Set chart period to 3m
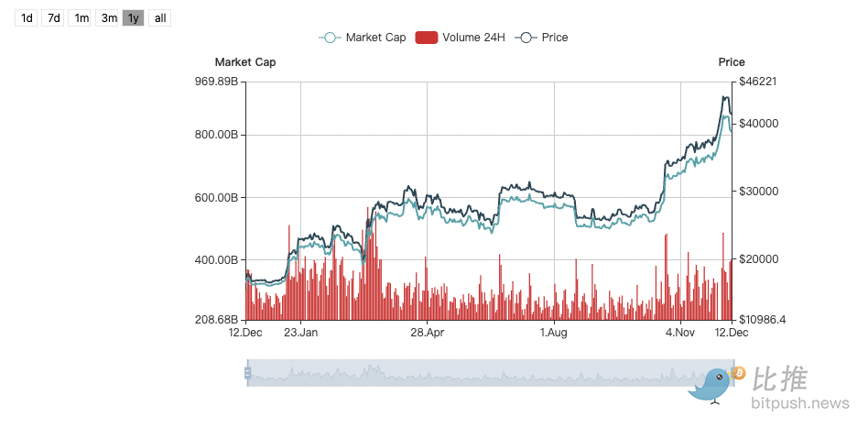The image size is (868, 428). coord(108,17)
